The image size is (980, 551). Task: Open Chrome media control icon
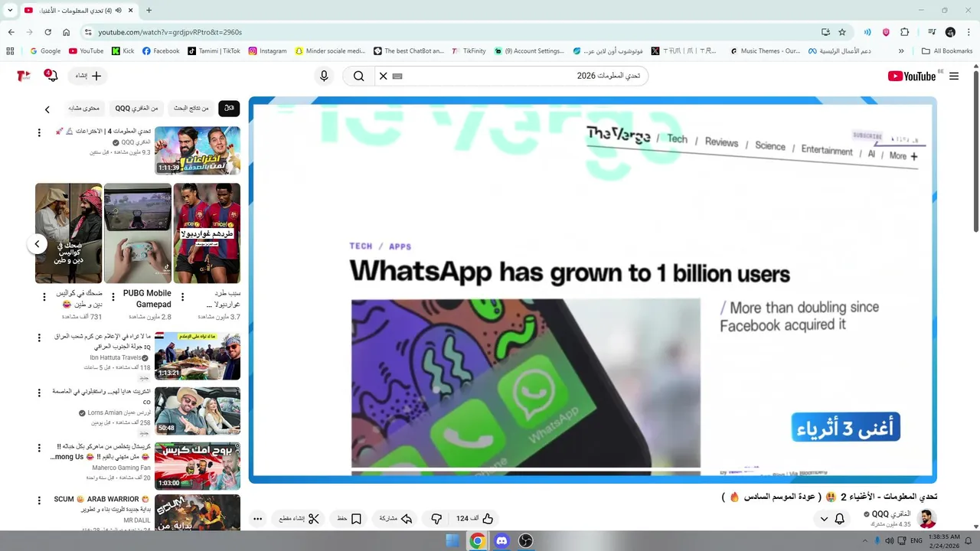[932, 32]
